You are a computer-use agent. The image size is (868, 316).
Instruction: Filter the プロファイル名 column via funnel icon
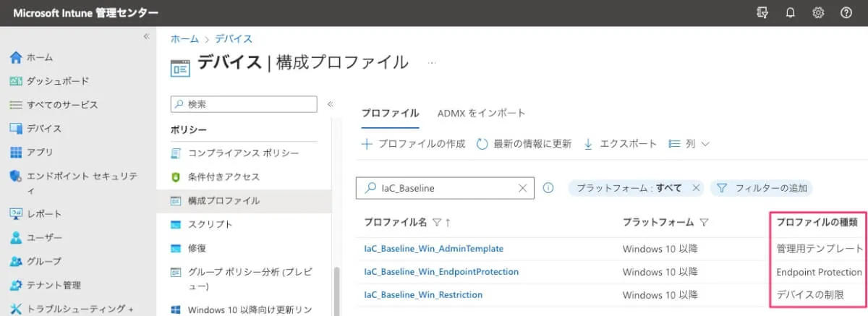[x=436, y=223]
